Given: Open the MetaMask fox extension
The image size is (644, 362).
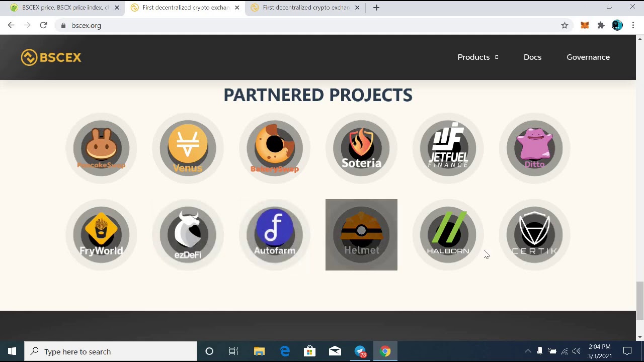Looking at the screenshot, I should (585, 25).
